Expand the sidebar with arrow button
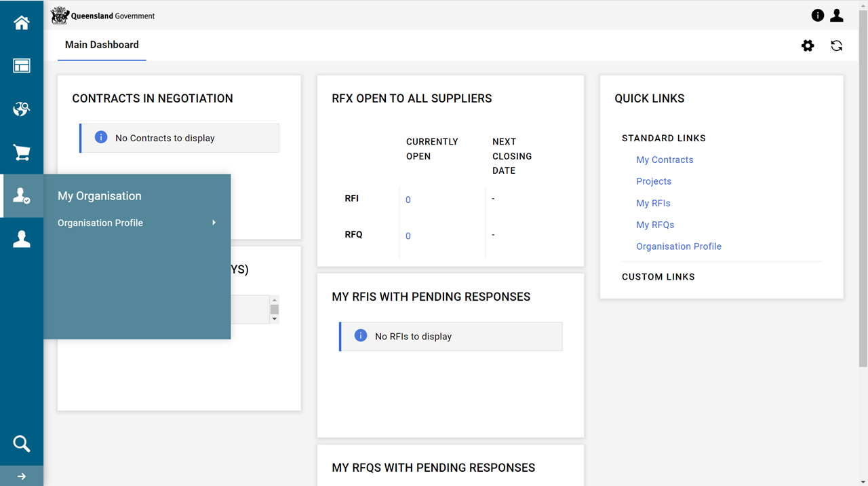 (x=22, y=476)
